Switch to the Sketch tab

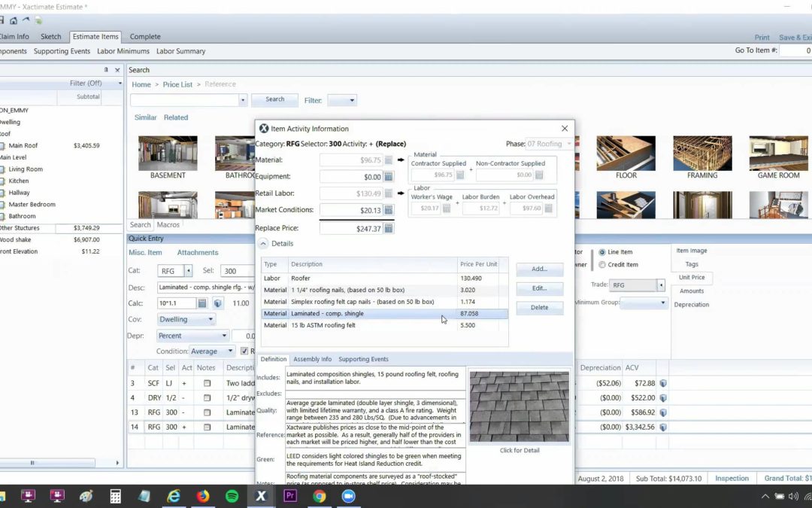pyautogui.click(x=51, y=37)
